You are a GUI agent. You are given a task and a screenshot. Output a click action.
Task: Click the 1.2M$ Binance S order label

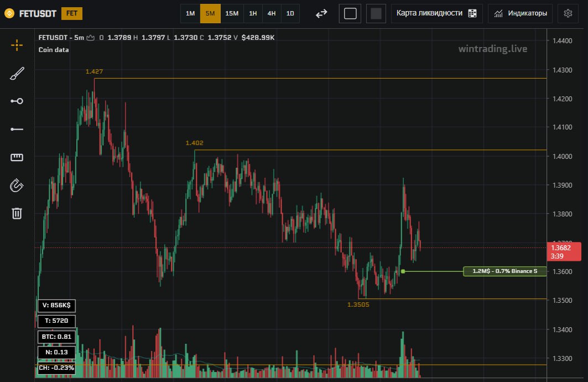click(504, 271)
